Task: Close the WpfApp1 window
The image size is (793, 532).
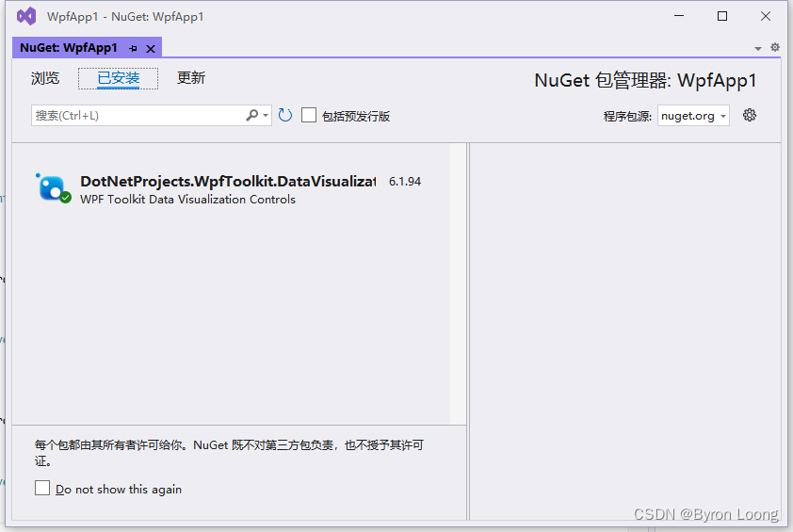Action: (x=766, y=16)
